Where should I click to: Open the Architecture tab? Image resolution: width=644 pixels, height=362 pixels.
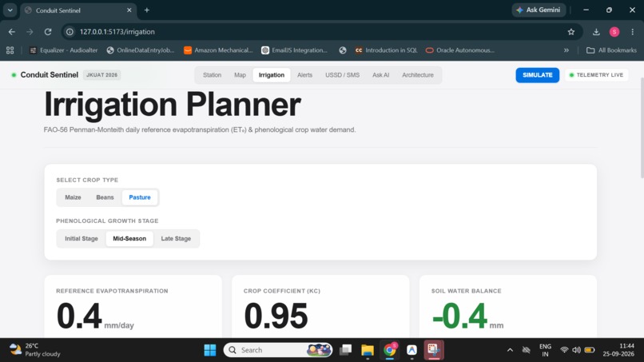[x=418, y=75]
